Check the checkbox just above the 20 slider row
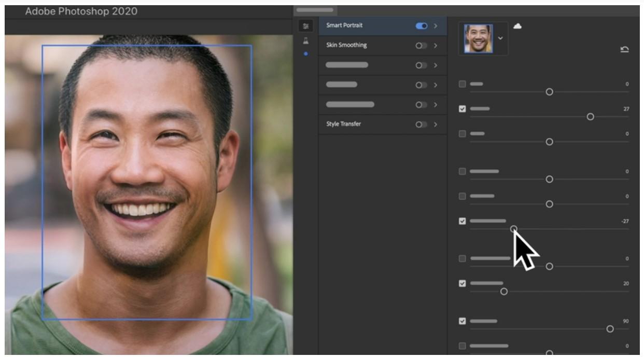Viewport: 644px width, 357px height. coord(463,258)
